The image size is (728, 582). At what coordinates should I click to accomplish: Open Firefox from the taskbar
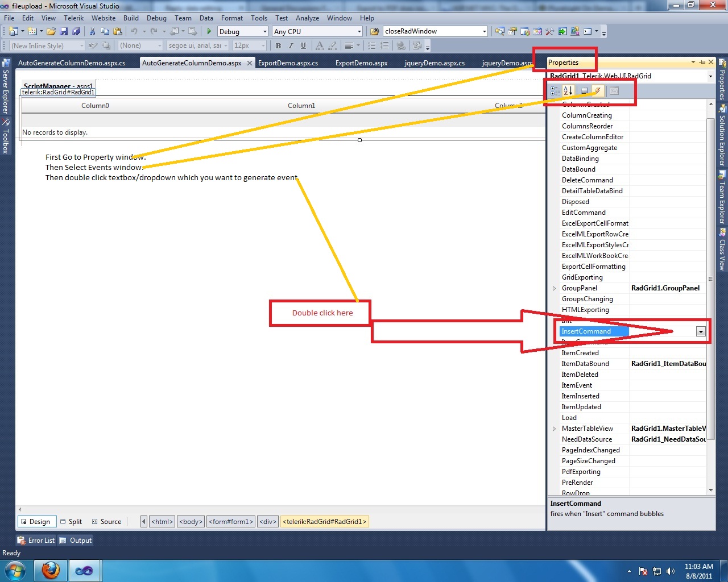pos(51,571)
